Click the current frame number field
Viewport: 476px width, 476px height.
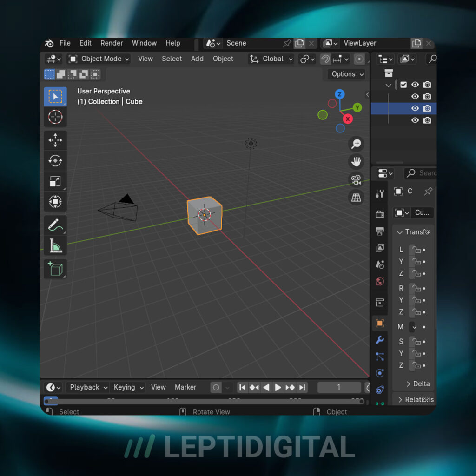click(339, 387)
